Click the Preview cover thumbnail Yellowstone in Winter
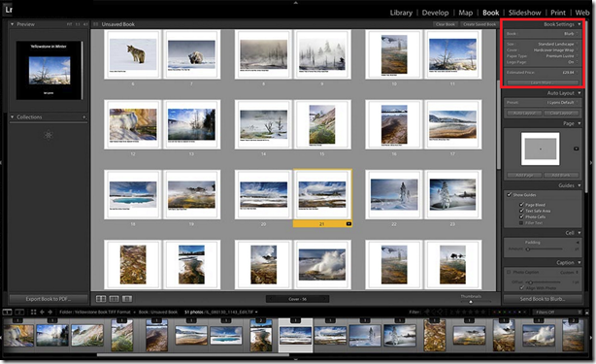This screenshot has width=596, height=364. (49, 70)
